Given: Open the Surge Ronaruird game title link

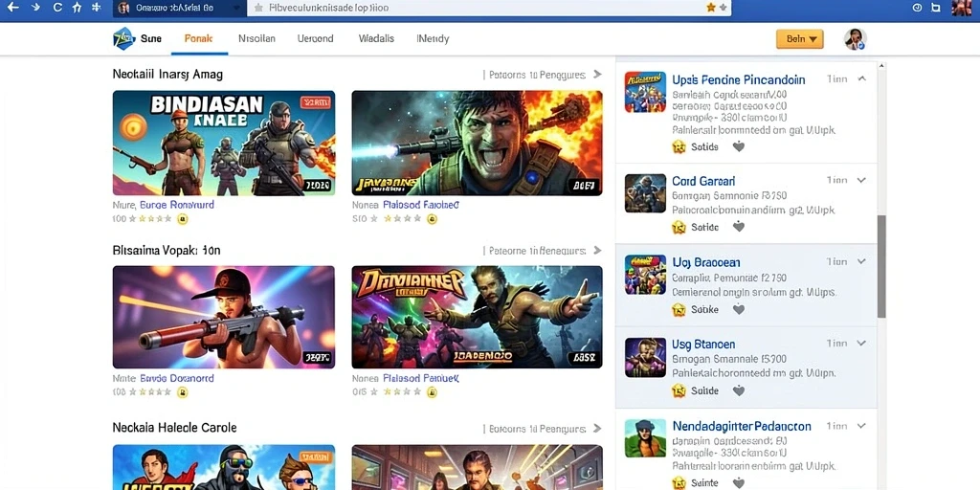Looking at the screenshot, I should pos(177,205).
